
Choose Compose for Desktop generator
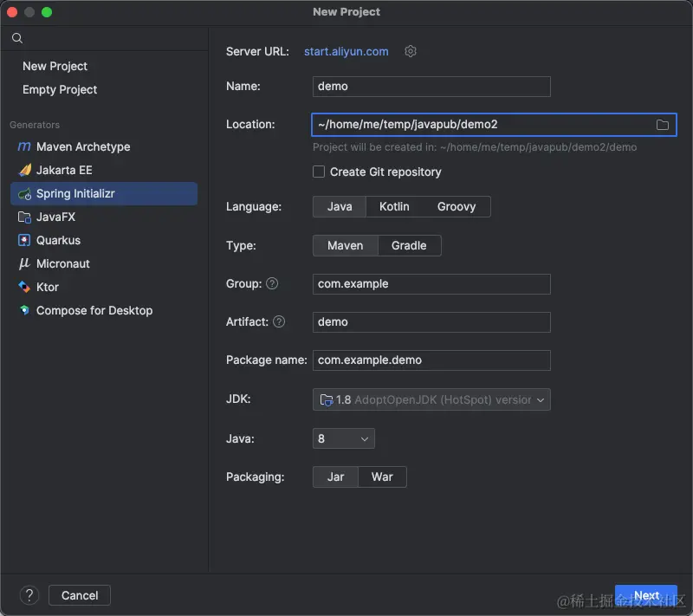click(x=104, y=311)
